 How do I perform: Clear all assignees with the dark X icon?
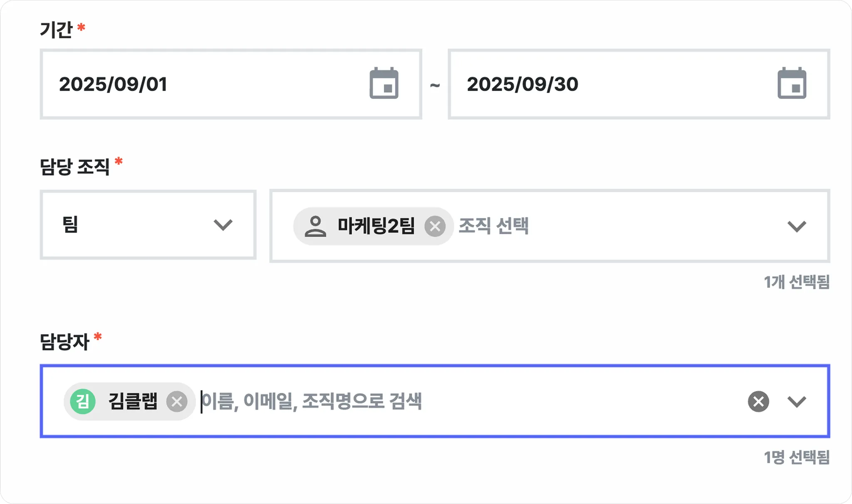click(758, 402)
